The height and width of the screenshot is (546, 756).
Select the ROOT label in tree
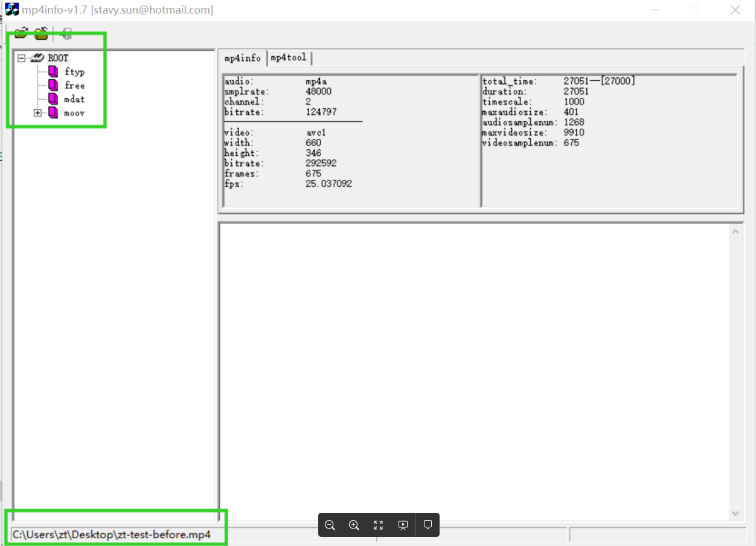tap(59, 58)
